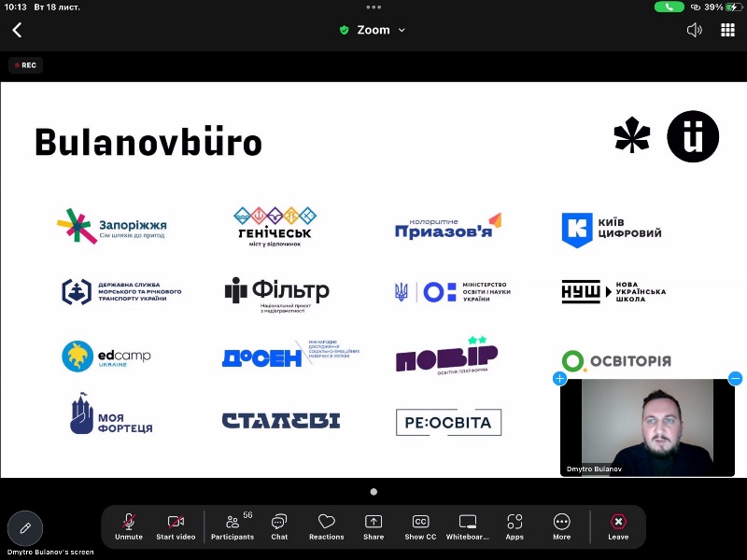Tap the Фільтр project logo
747x560 pixels.
tap(276, 294)
